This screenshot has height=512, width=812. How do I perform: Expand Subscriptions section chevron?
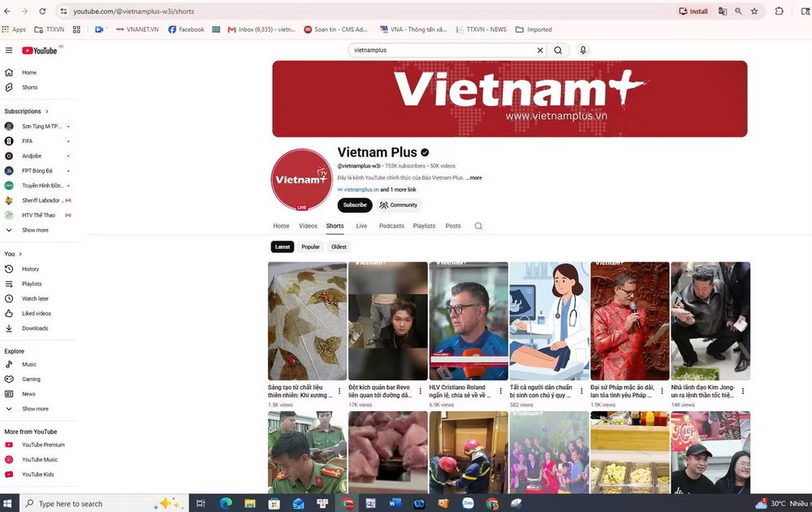(47, 111)
